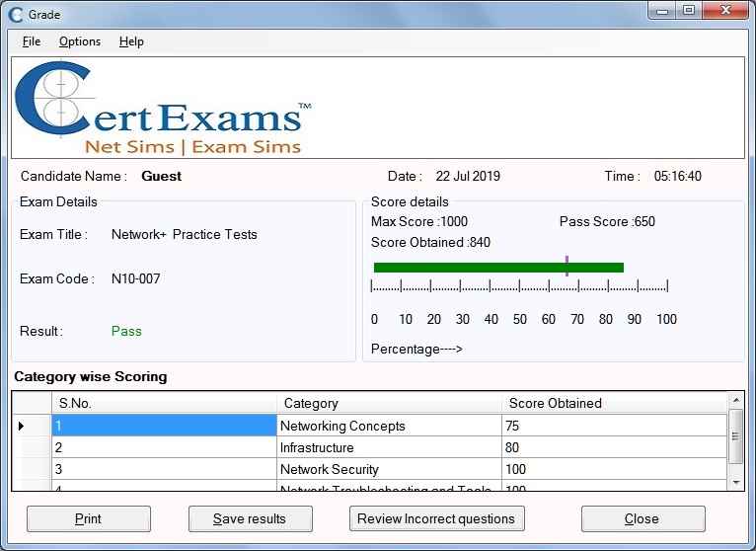Open the File menu

click(32, 41)
